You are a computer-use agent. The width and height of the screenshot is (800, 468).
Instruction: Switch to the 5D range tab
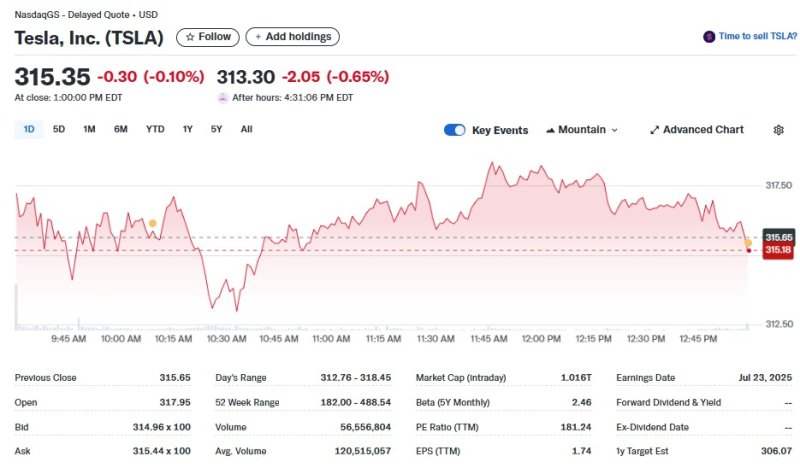click(59, 130)
